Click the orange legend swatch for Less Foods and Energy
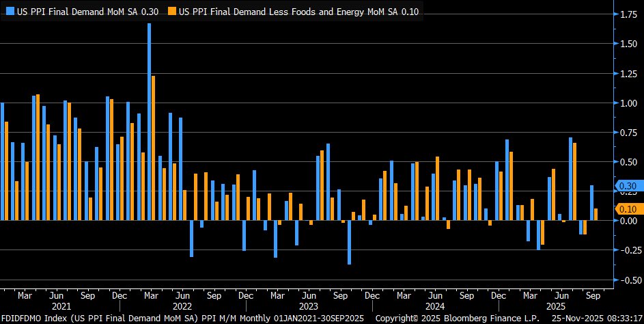Viewport: 644px width, 324px height. [x=171, y=12]
